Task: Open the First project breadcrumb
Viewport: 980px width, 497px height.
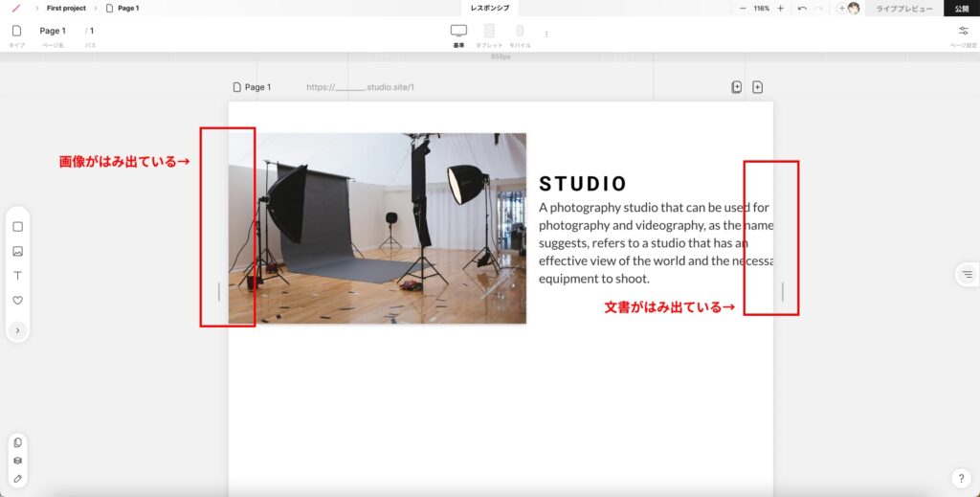Action: click(x=66, y=8)
